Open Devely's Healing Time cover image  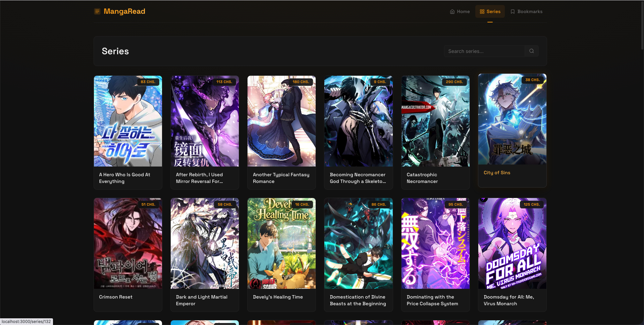click(x=281, y=243)
